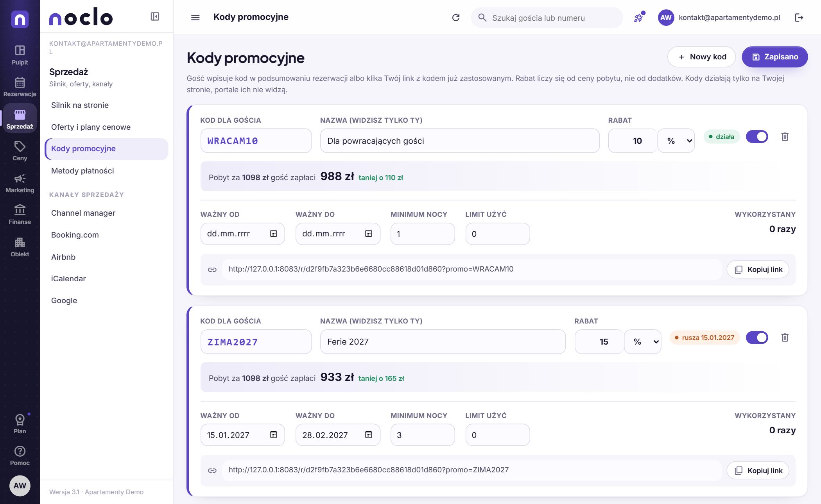Image resolution: width=821 pixels, height=504 pixels.
Task: Edit the ZIMA2027 code field
Action: pos(256,342)
